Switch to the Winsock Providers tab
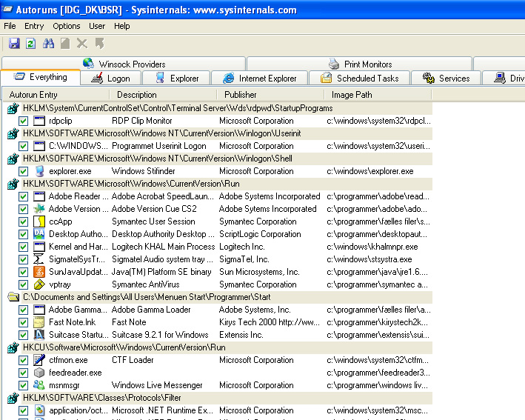Viewport: 525px width, 420px height. pyautogui.click(x=124, y=64)
